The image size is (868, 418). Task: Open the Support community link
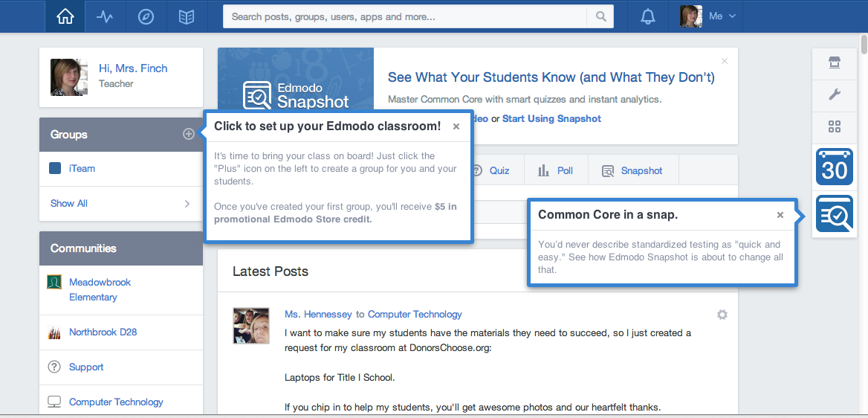click(x=86, y=367)
